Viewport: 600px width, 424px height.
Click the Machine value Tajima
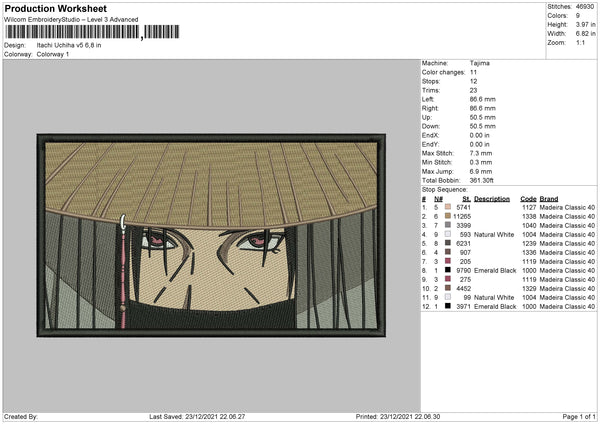click(x=479, y=63)
